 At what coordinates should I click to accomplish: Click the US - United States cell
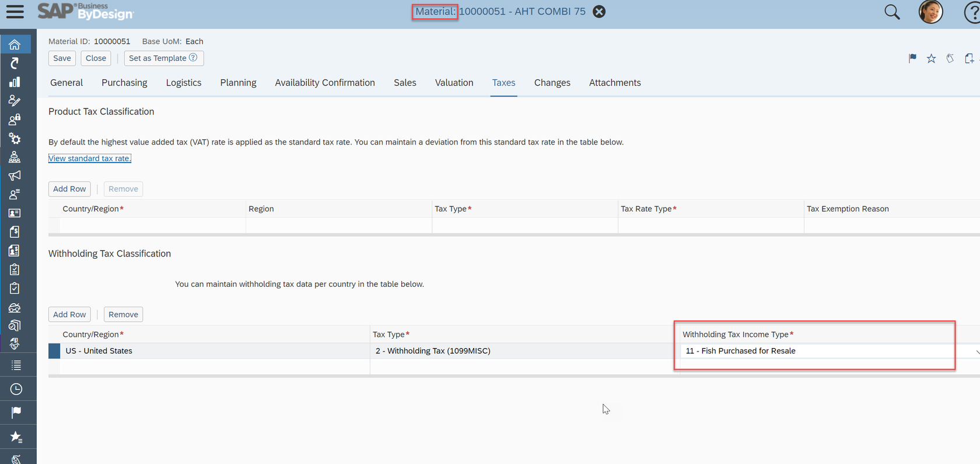coord(215,351)
